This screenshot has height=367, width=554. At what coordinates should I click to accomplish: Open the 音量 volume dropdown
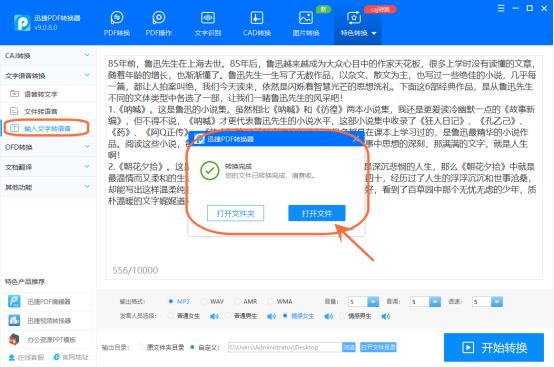coord(373,301)
